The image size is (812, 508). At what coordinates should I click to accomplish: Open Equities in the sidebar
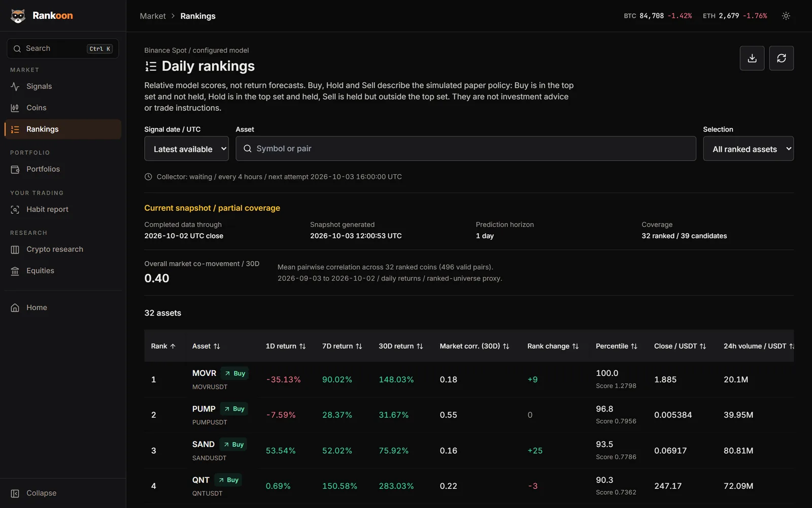click(63, 271)
